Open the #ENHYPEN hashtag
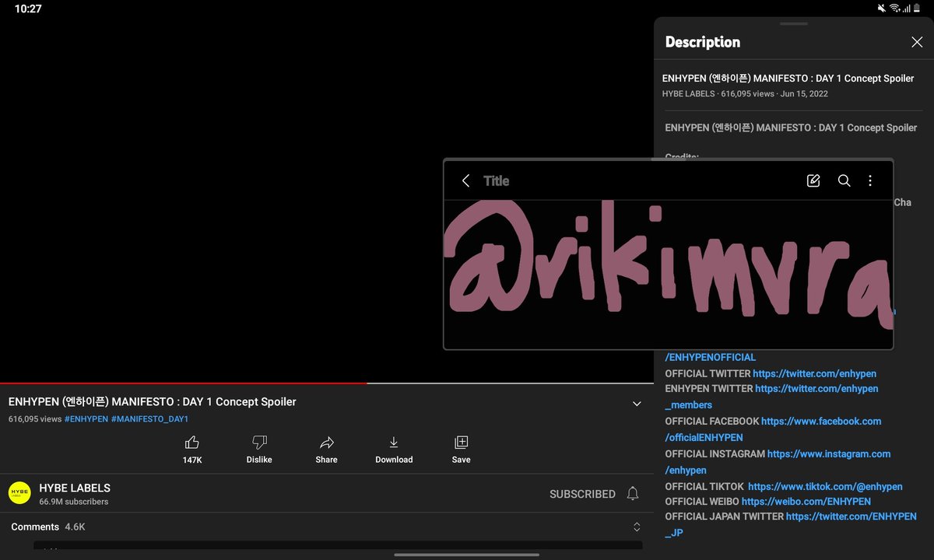The image size is (934, 560). click(x=86, y=418)
